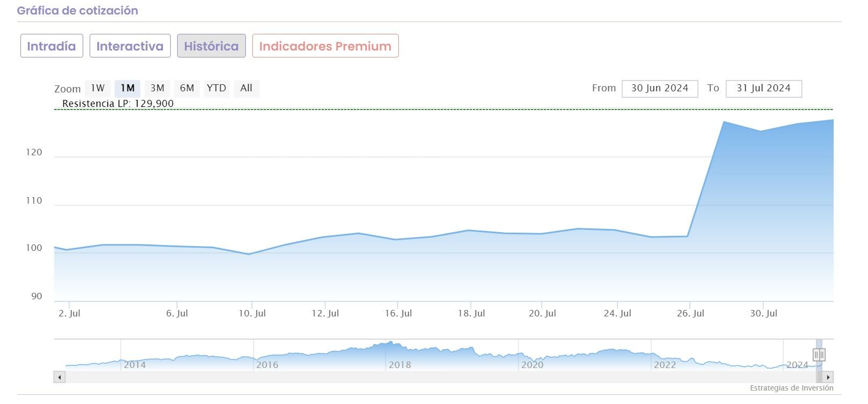Set zoom range to 3M
The image size is (868, 404).
point(157,88)
